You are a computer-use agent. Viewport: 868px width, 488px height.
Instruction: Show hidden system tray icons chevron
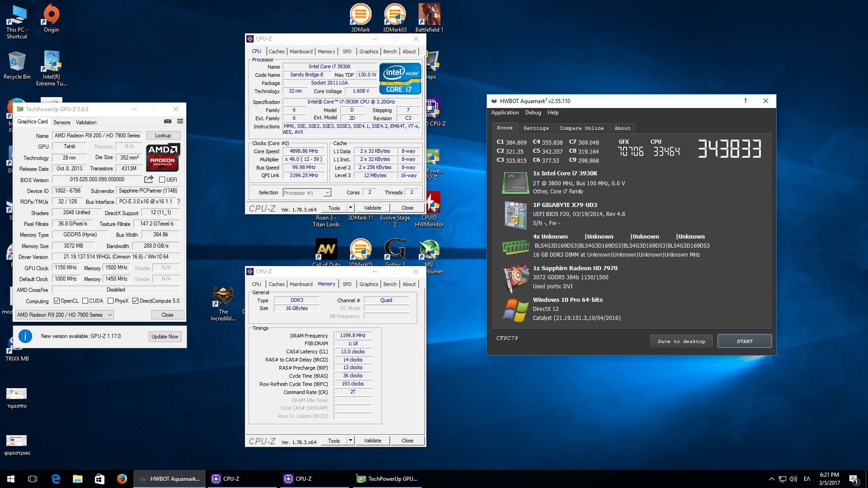771,479
